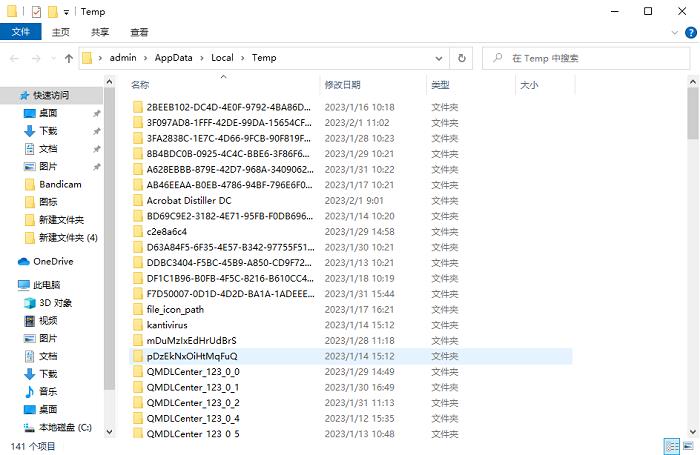Click the 3D 对象 icon
Viewport: 700px width, 455px height.
(x=29, y=303)
